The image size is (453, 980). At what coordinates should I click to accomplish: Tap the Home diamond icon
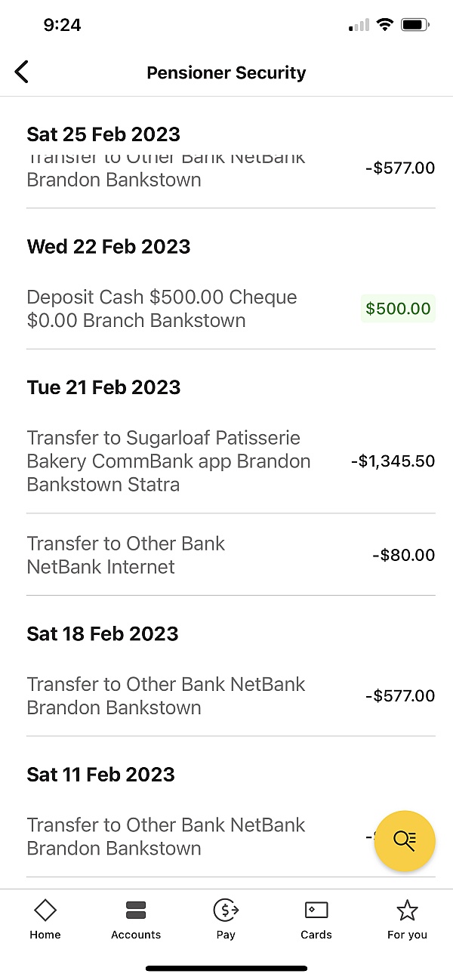pos(45,911)
